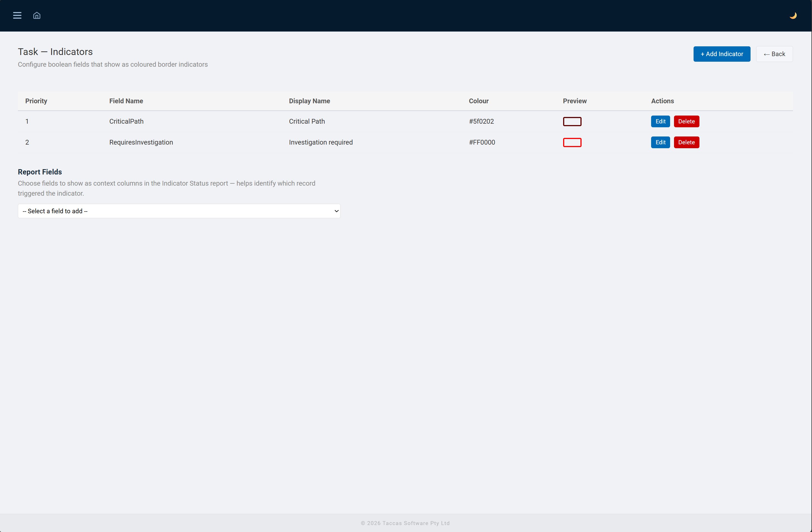The width and height of the screenshot is (812, 532).
Task: Click the copyright Taccas Software footer text
Action: pos(405,523)
